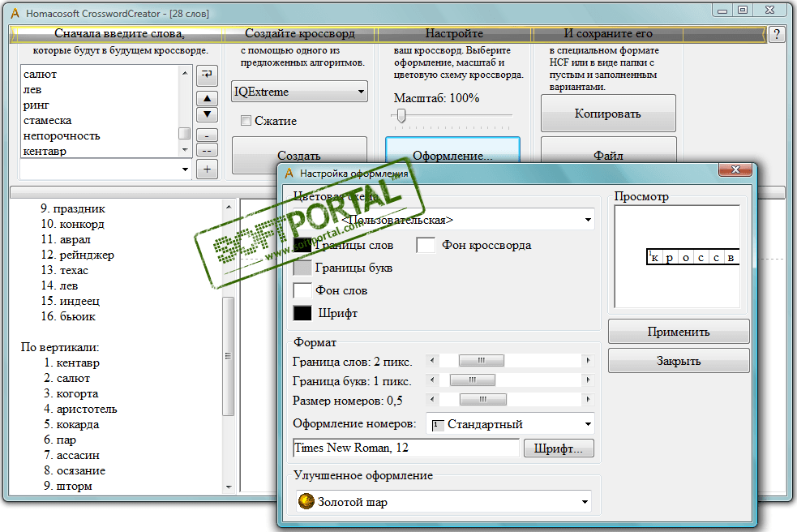Screen dimensions: 797x532
Task: Open the word entry combo box arrow
Action: point(185,169)
